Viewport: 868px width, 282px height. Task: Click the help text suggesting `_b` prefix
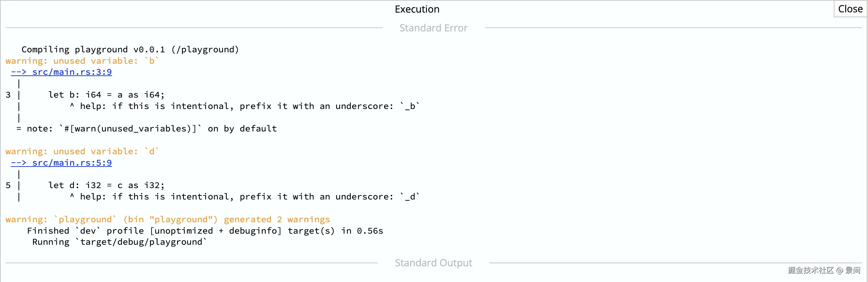pos(249,107)
